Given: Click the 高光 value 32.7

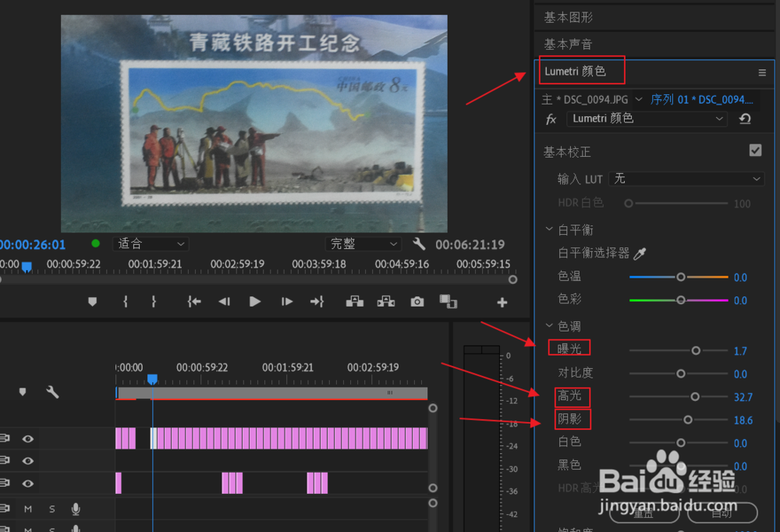Looking at the screenshot, I should pyautogui.click(x=743, y=397).
